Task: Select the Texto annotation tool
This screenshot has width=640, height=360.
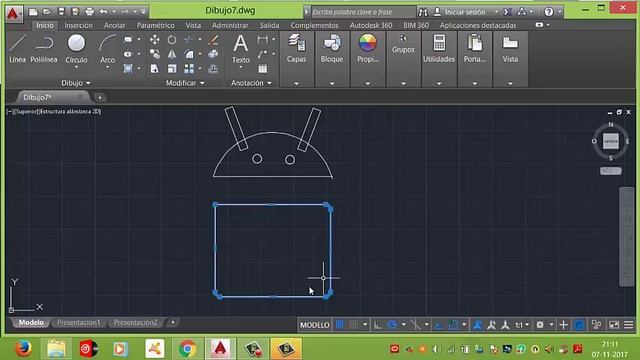Action: click(x=241, y=49)
